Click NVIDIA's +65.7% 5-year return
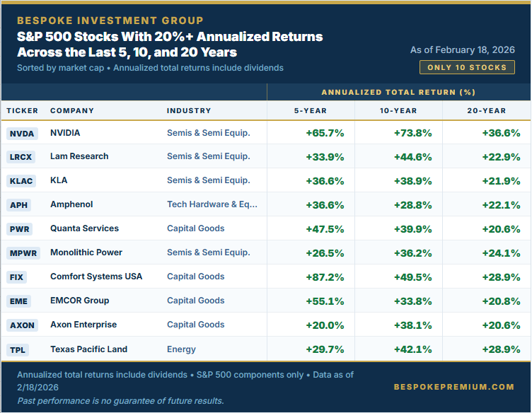532x413 pixels. tap(325, 133)
